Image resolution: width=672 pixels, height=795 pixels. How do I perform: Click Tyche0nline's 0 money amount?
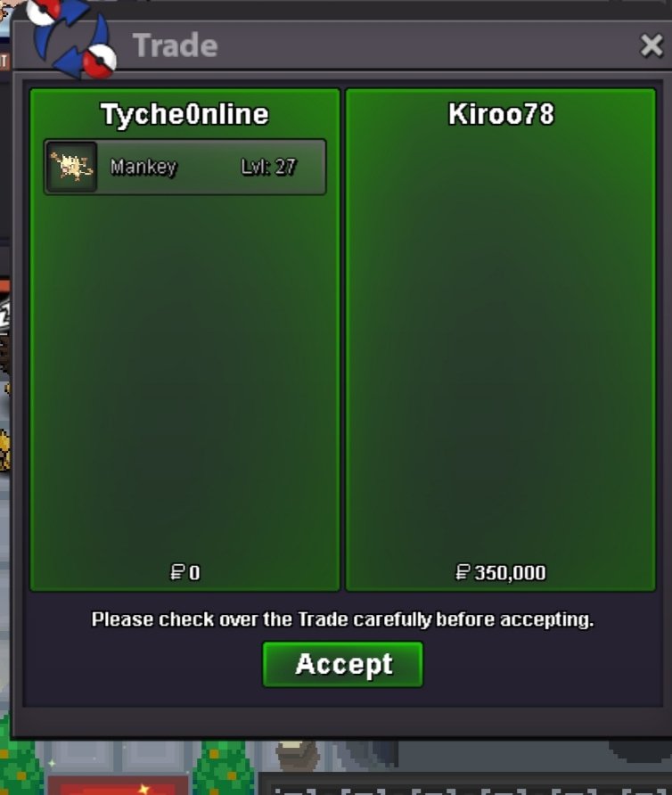[195, 573]
